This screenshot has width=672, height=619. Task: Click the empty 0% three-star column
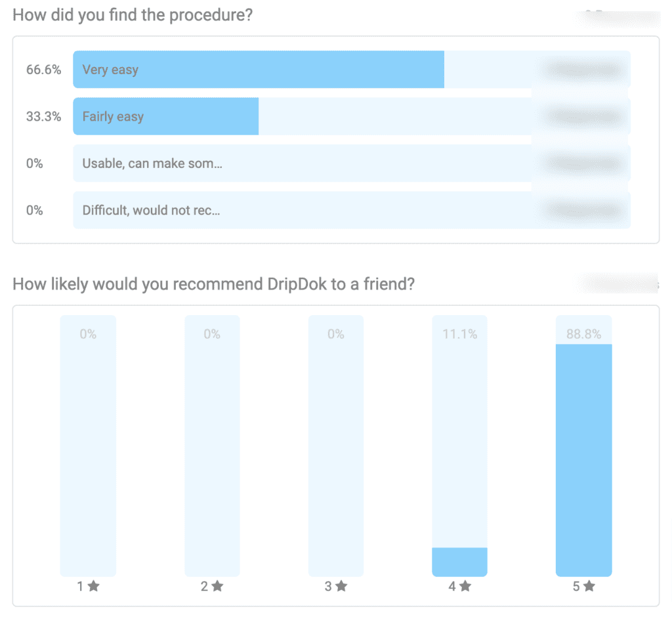click(336, 446)
